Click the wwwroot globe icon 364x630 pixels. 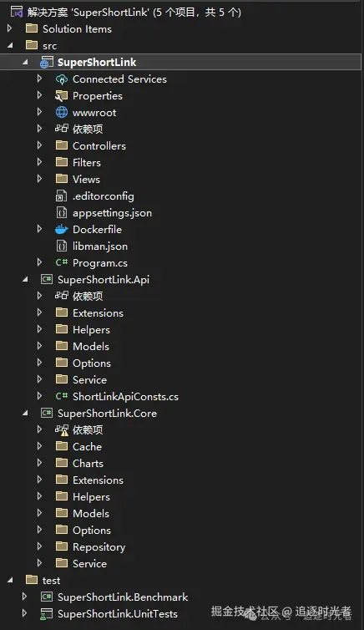62,113
